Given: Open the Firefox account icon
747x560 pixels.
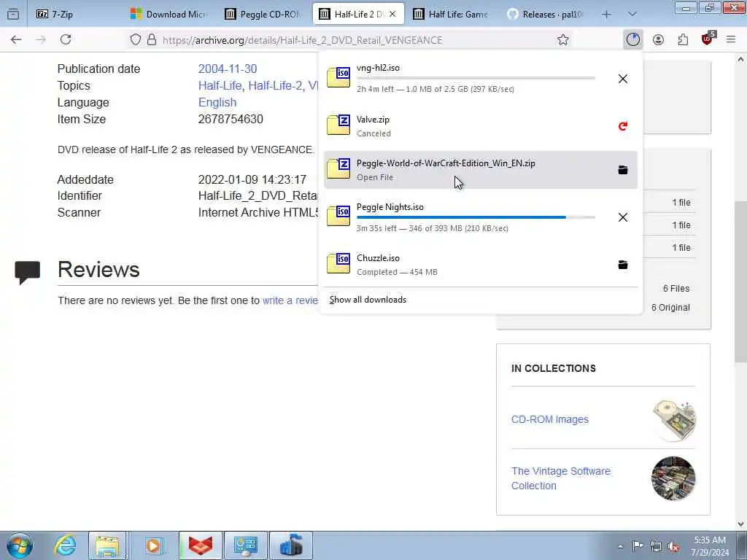Looking at the screenshot, I should (658, 40).
